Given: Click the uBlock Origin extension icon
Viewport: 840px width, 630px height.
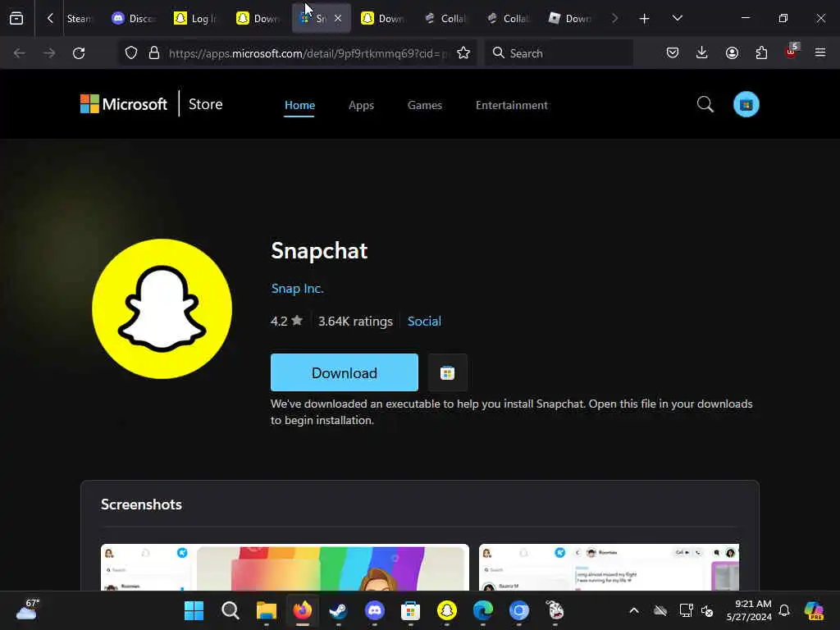Looking at the screenshot, I should [791, 52].
